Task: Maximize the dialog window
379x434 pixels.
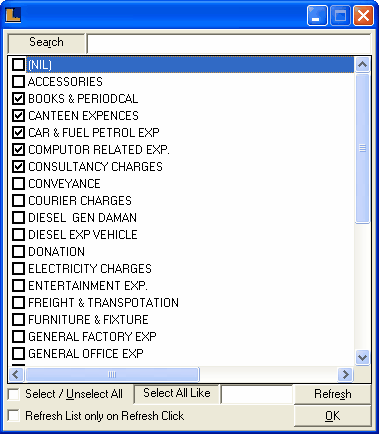Action: (x=340, y=15)
